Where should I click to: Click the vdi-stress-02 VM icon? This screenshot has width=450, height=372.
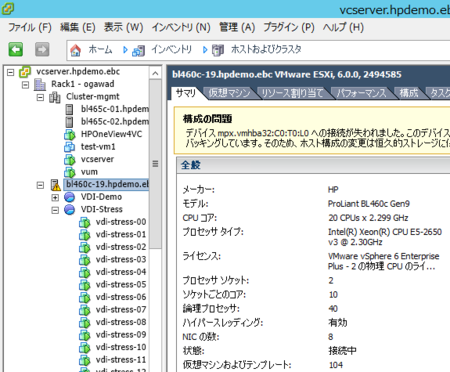point(85,247)
